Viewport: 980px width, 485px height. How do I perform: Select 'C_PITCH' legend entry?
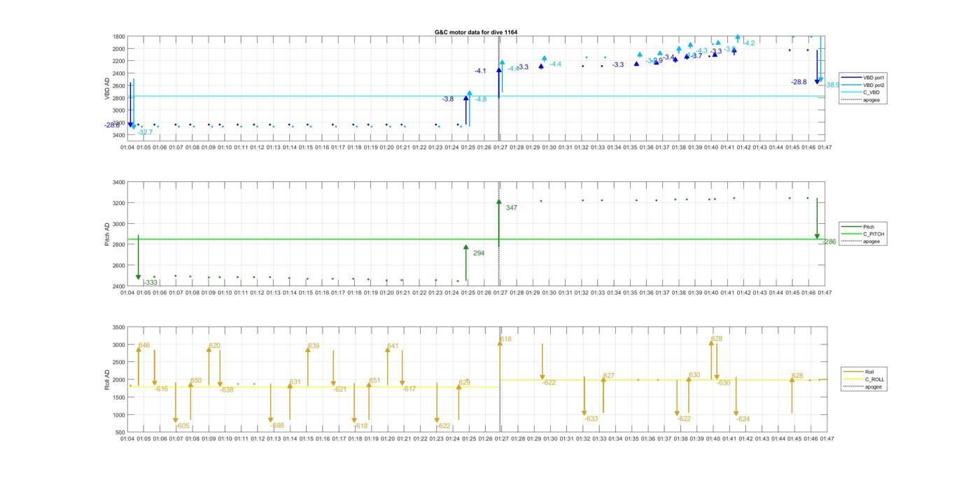(x=874, y=234)
